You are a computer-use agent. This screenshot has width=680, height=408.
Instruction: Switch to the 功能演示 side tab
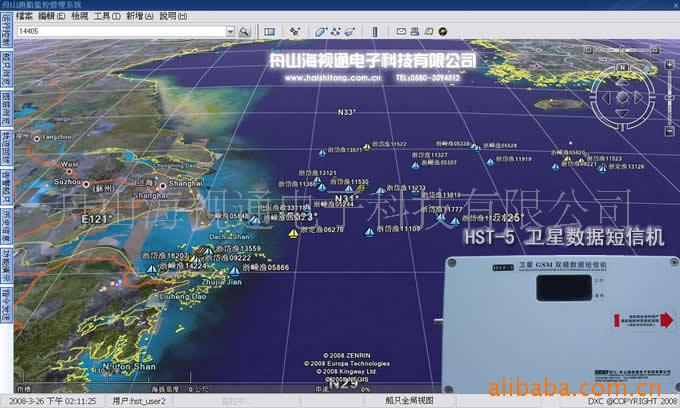pyautogui.click(x=6, y=266)
